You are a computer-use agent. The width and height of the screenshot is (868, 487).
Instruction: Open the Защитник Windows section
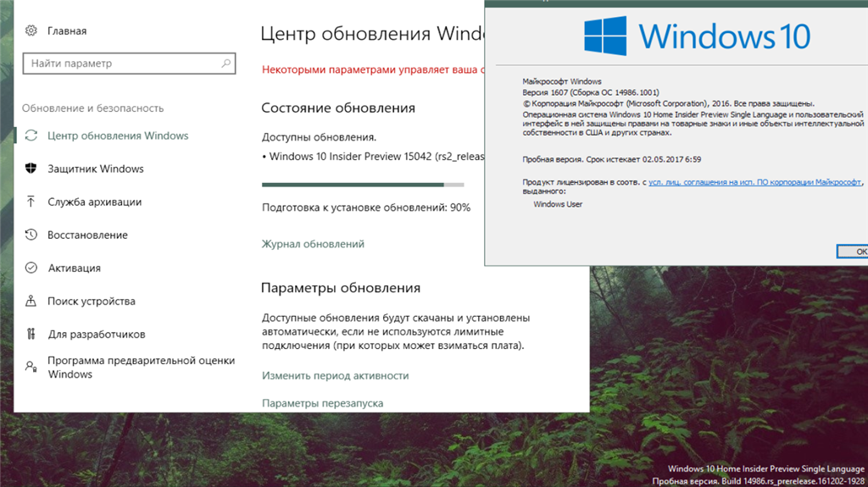[x=96, y=169]
